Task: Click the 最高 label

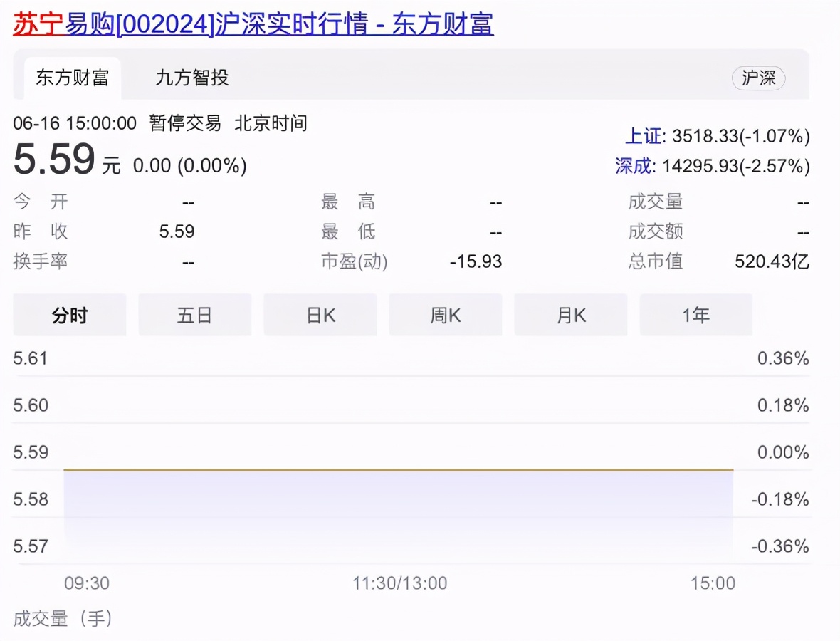Action: [x=348, y=202]
